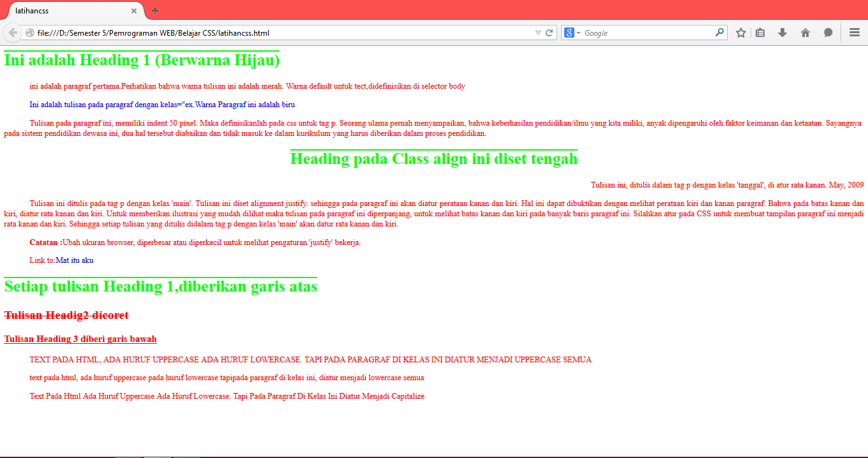
Task: Open the Downloads panel arrow icon
Action: 782,32
